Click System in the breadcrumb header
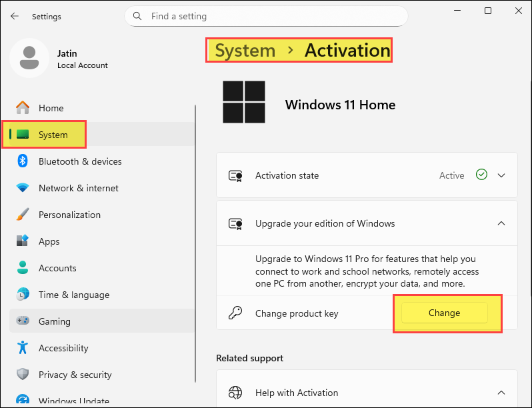 [245, 51]
